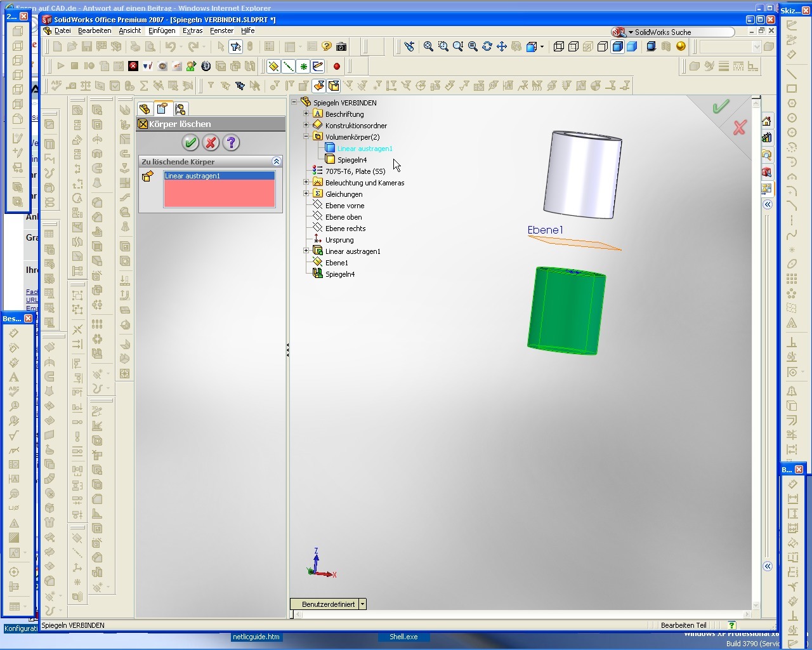Click the RealView gold sphere icon
Viewport: 812px width, 650px height.
click(x=681, y=46)
